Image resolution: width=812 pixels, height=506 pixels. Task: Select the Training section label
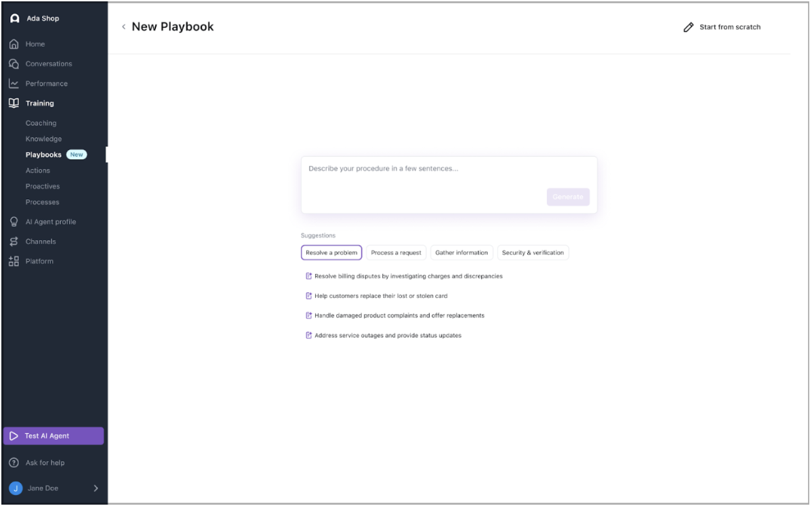(40, 103)
